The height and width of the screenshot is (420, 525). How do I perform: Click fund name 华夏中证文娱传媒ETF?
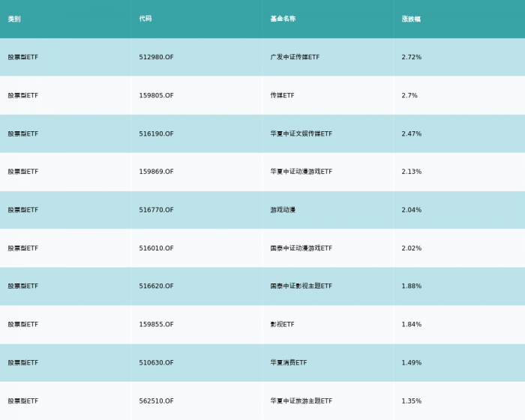click(x=301, y=133)
